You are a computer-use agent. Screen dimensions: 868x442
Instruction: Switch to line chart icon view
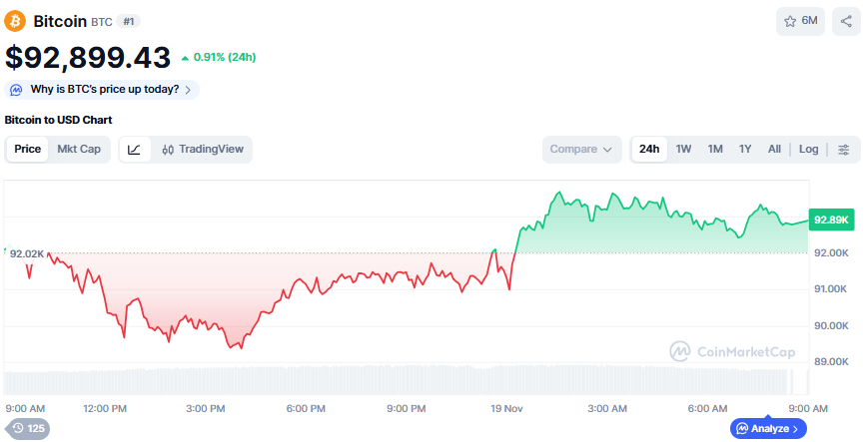[x=135, y=150]
